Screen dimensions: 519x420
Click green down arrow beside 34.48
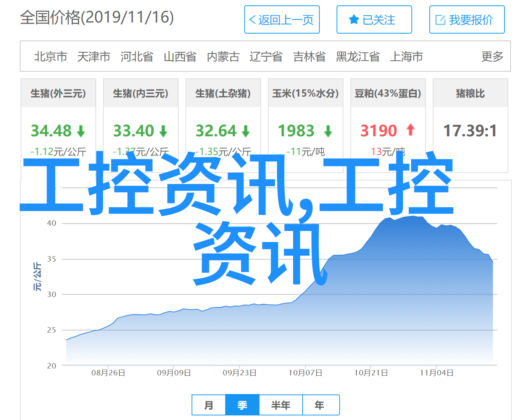(x=81, y=131)
